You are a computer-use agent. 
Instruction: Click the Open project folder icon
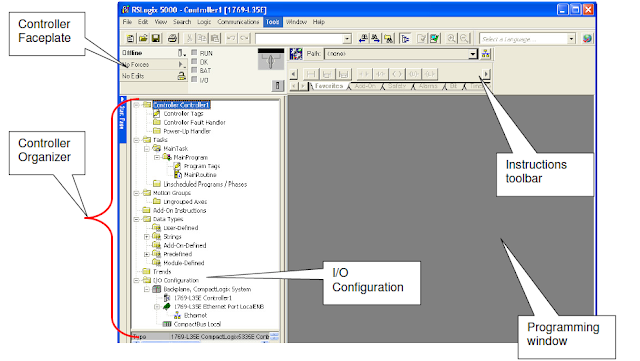[143, 38]
